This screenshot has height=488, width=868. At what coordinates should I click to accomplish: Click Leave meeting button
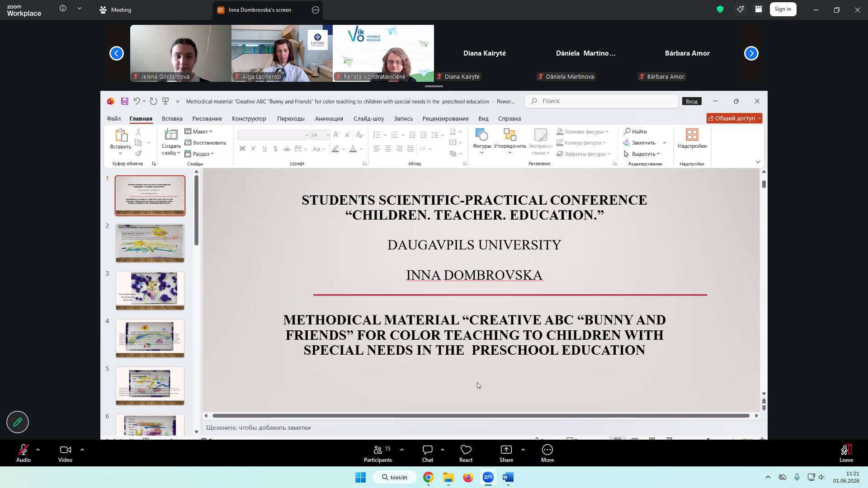tap(846, 453)
